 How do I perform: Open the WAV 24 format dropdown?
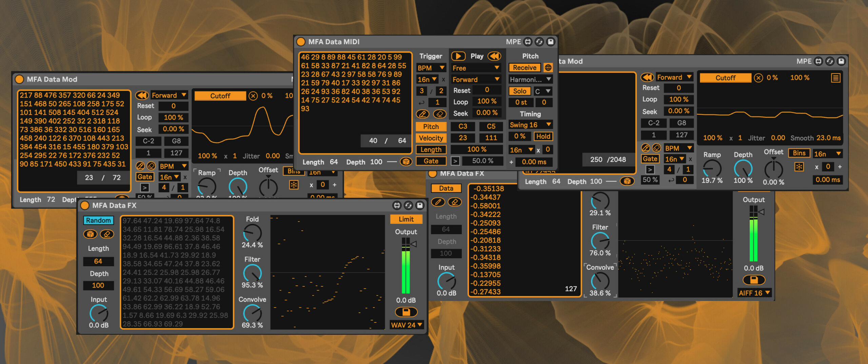(407, 325)
